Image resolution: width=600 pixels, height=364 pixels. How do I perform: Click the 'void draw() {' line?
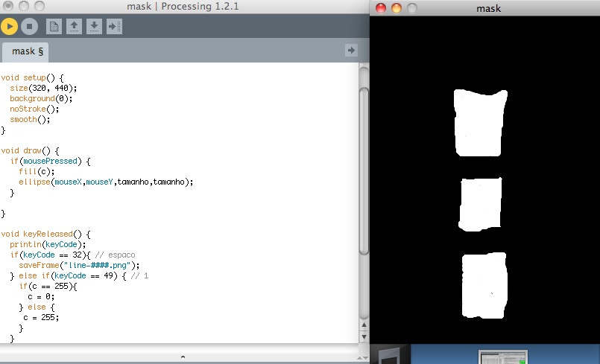[x=31, y=150]
